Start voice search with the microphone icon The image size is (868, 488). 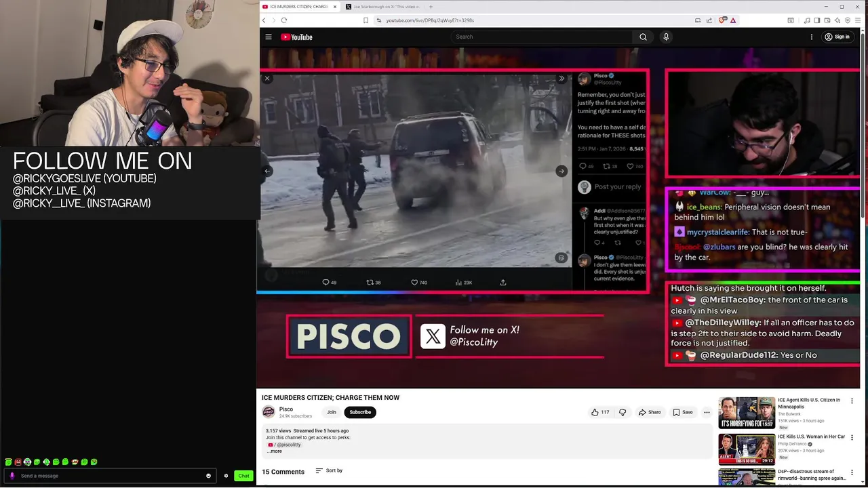[666, 37]
